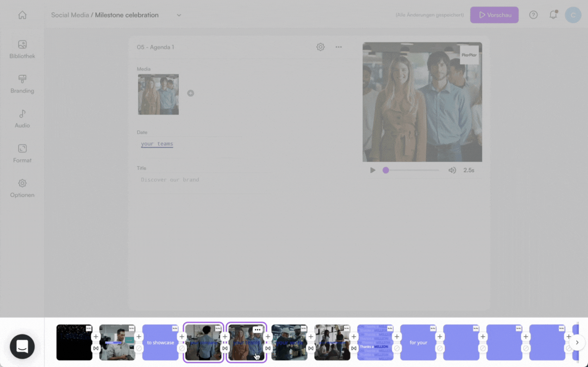Open three-dot menu on 'your teams' slide

[257, 330]
